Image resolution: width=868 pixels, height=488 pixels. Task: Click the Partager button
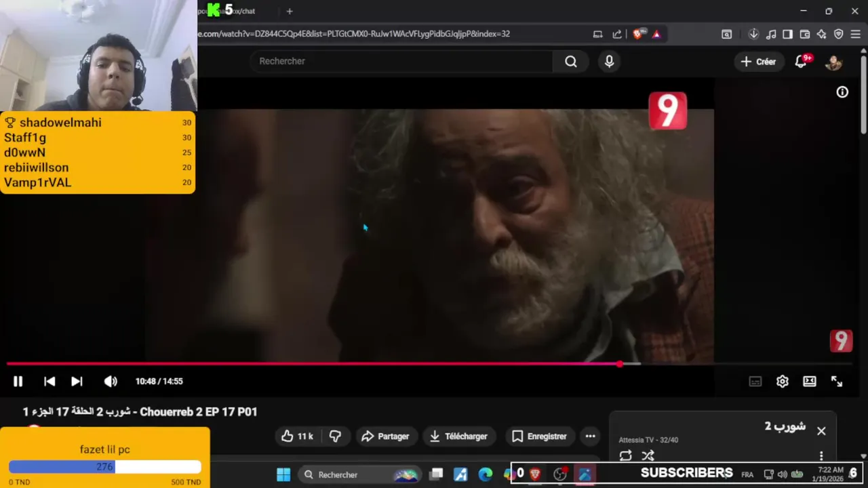point(385,436)
